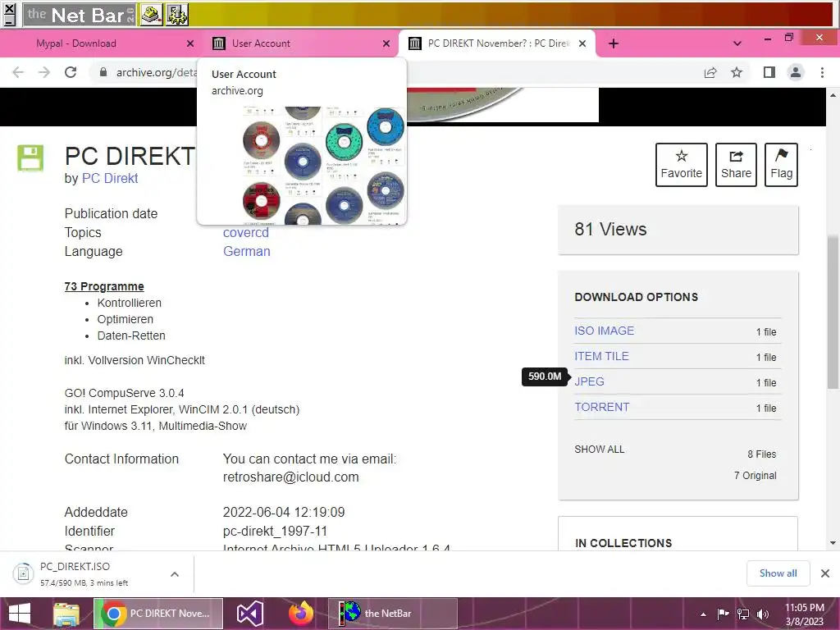Image resolution: width=840 pixels, height=630 pixels.
Task: Open the German language link
Action: coord(246,251)
